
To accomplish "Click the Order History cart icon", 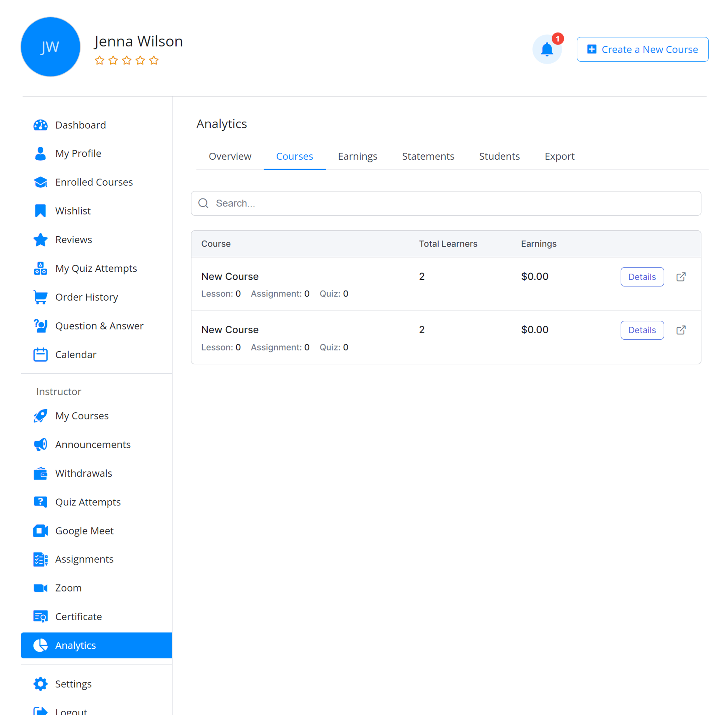I will pyautogui.click(x=40, y=297).
